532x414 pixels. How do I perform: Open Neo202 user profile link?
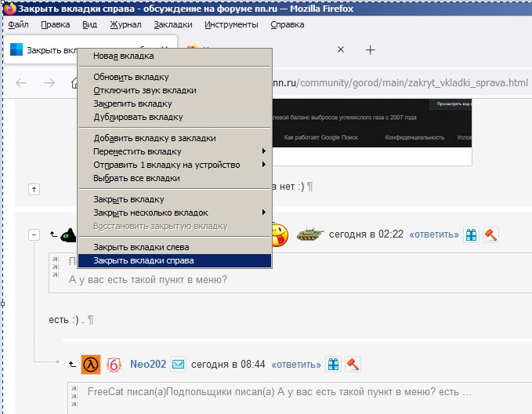tap(148, 364)
